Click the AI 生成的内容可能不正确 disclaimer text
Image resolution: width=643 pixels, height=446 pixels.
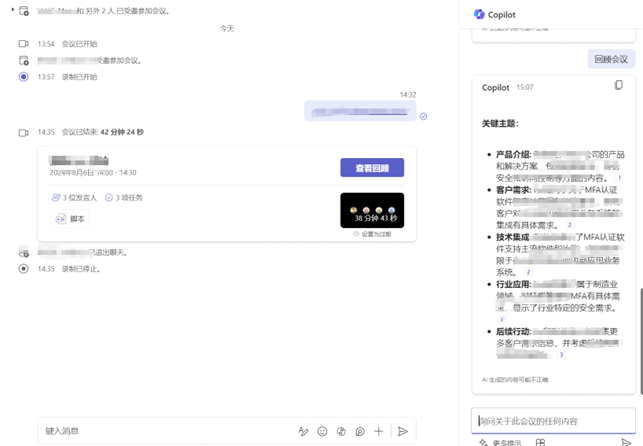point(515,380)
